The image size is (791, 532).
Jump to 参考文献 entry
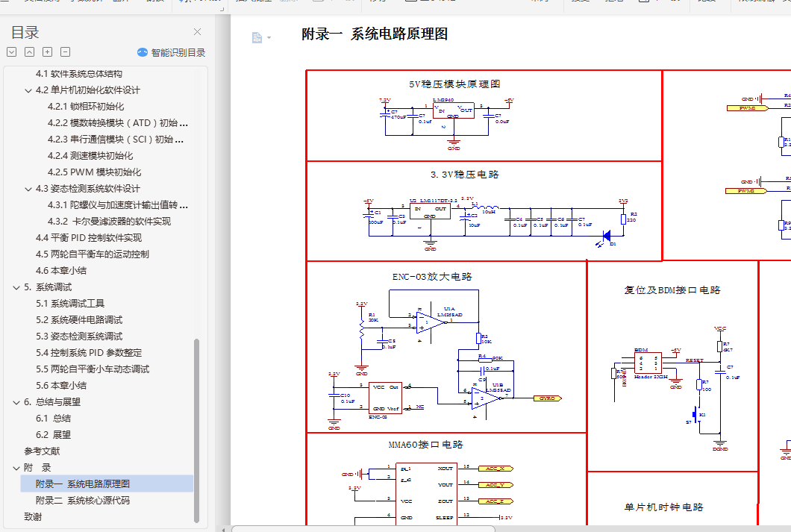[42, 451]
